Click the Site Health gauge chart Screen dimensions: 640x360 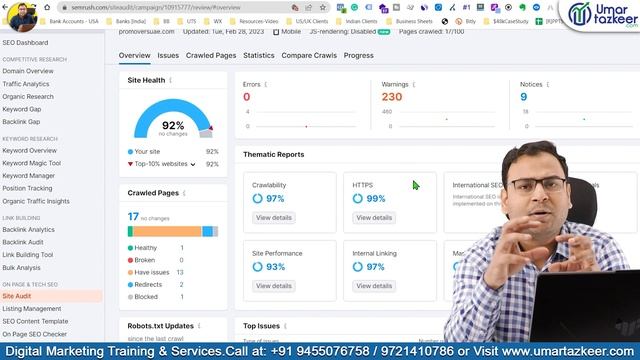pos(173,118)
